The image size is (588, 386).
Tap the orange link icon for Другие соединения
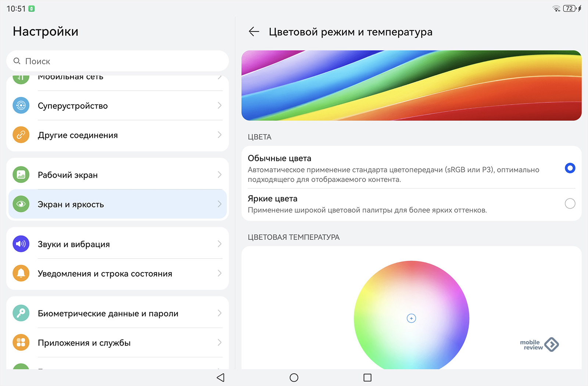(21, 135)
